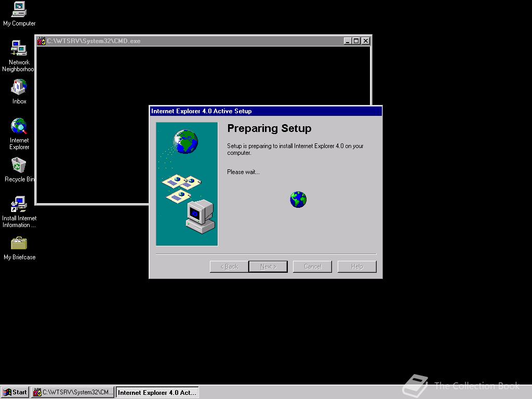Select Install Internet Information shortcut icon
The image size is (532, 399).
click(x=19, y=212)
